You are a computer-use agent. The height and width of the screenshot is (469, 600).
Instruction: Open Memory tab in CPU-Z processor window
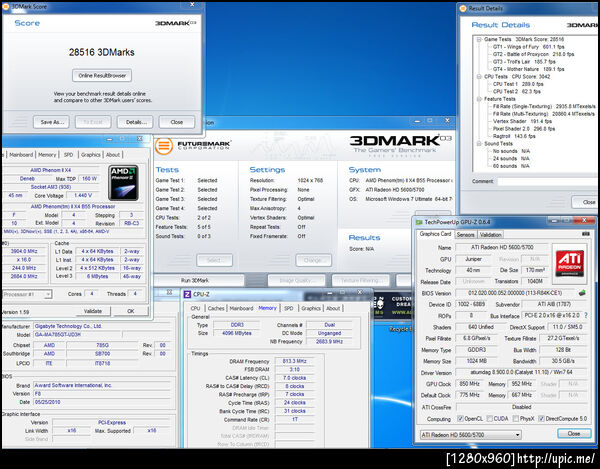pyautogui.click(x=47, y=155)
